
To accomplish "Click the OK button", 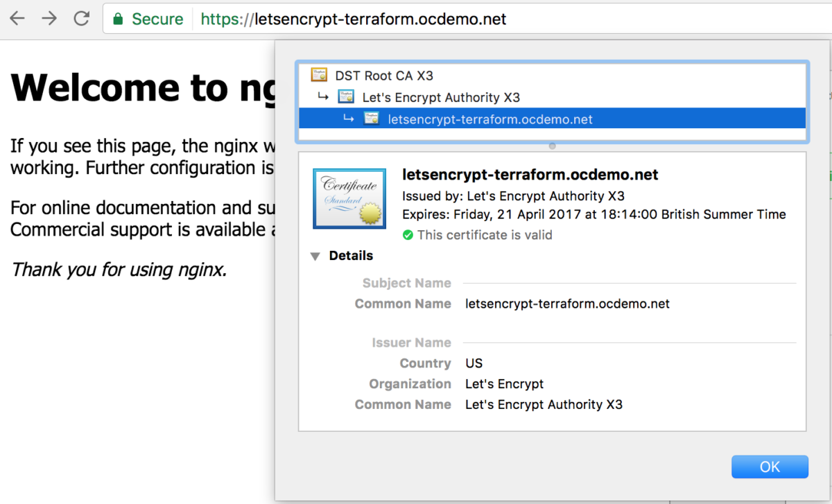I will 770,467.
